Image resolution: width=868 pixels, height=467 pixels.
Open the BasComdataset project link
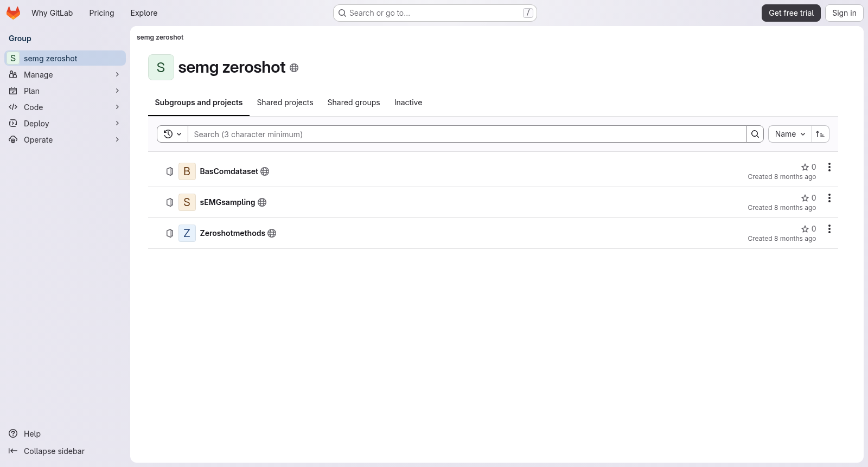[229, 171]
